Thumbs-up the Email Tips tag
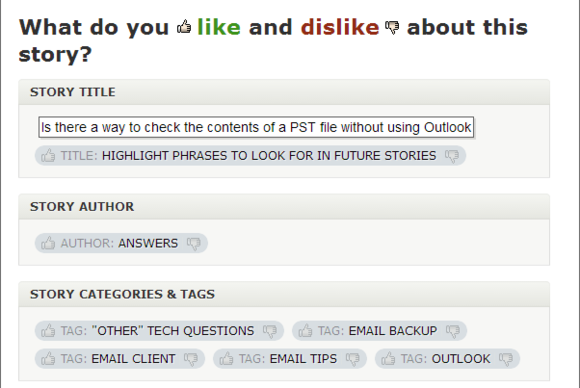 coord(226,359)
